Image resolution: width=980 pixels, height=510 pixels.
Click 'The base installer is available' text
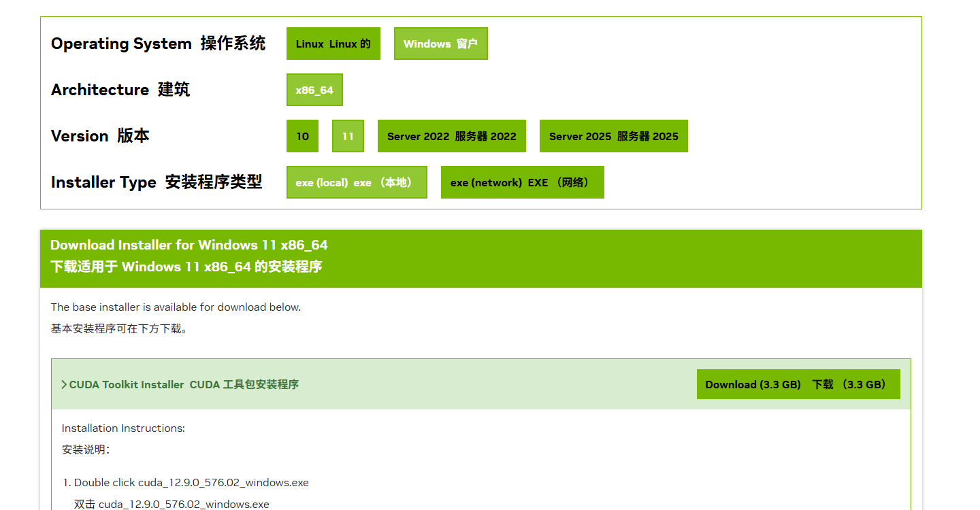click(x=176, y=307)
